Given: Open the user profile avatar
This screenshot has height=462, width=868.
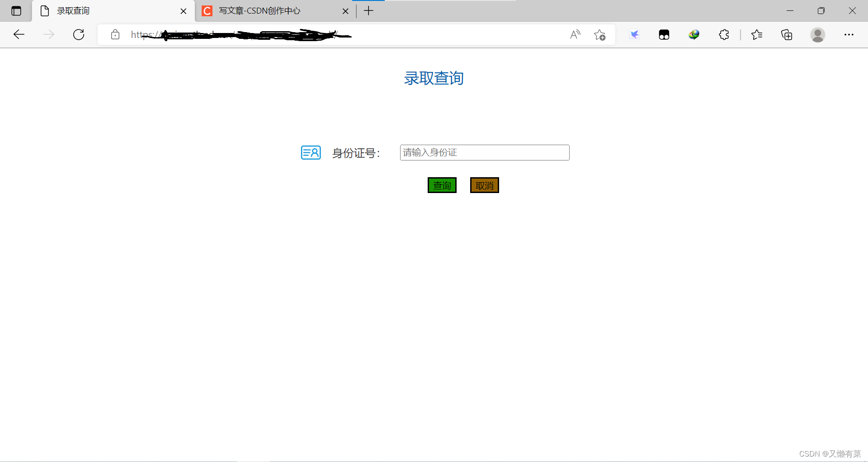Looking at the screenshot, I should [817, 35].
